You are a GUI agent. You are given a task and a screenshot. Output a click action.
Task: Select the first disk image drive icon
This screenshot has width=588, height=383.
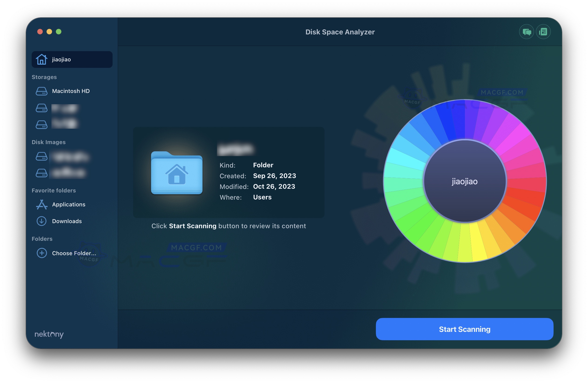[42, 157]
